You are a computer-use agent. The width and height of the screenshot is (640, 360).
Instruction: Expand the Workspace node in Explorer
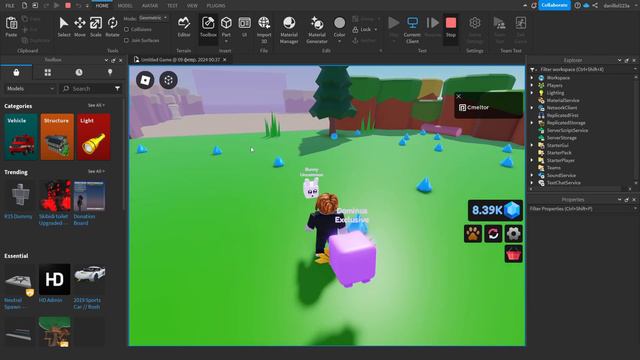pyautogui.click(x=532, y=78)
